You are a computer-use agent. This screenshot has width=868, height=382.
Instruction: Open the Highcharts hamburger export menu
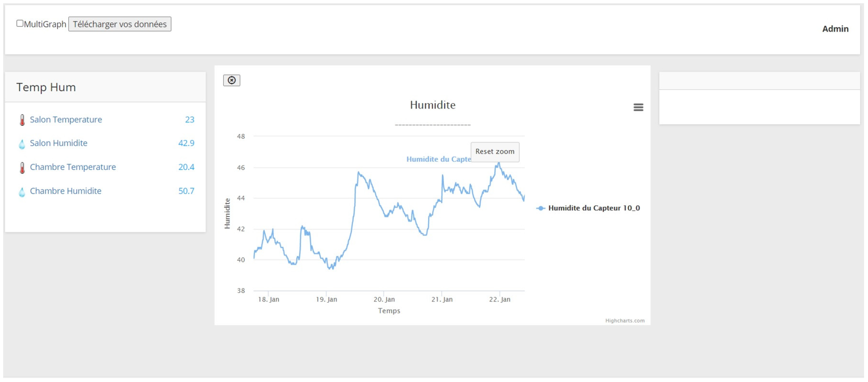[638, 107]
